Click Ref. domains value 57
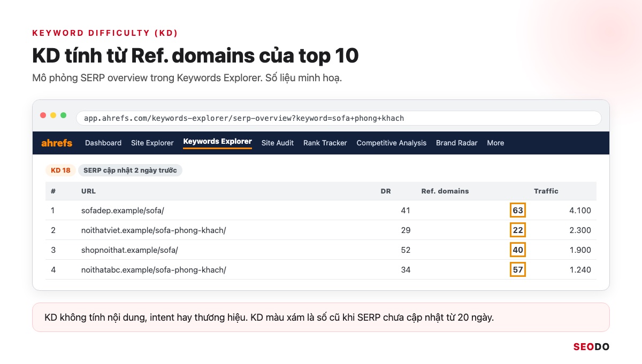Screen dimensions: 642x364 tap(518, 270)
